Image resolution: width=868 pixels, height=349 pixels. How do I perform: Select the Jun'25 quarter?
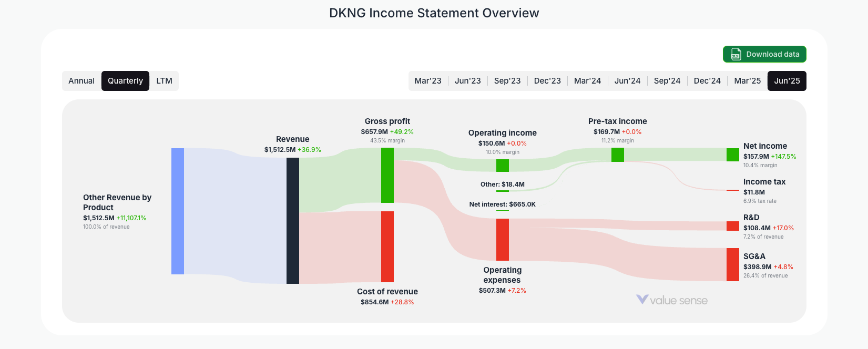[x=787, y=81]
